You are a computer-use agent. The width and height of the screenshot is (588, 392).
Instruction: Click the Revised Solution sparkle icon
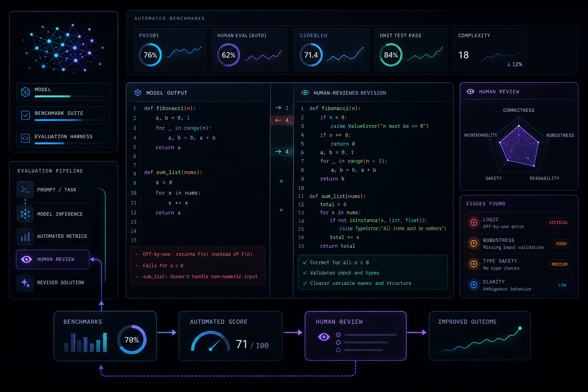pos(25,283)
